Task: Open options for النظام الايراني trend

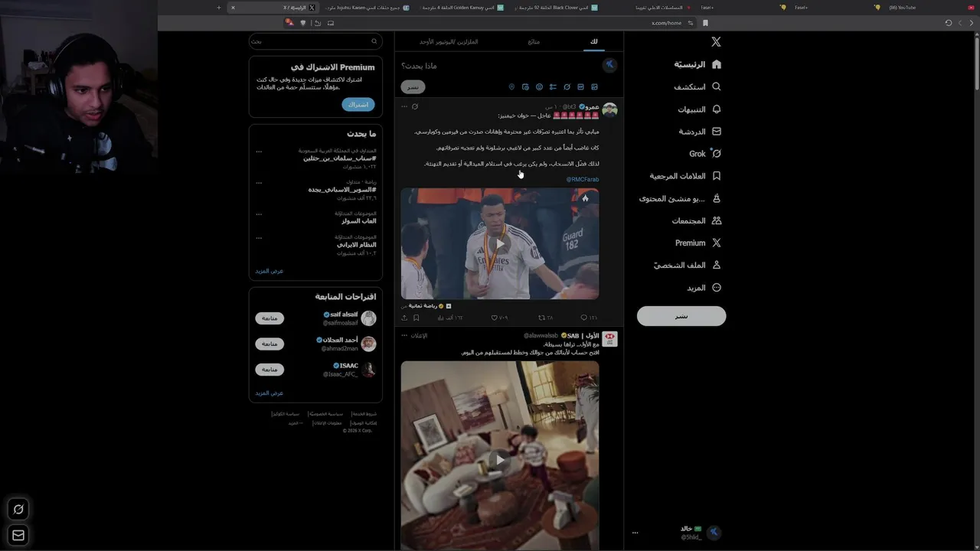Action: [x=259, y=238]
